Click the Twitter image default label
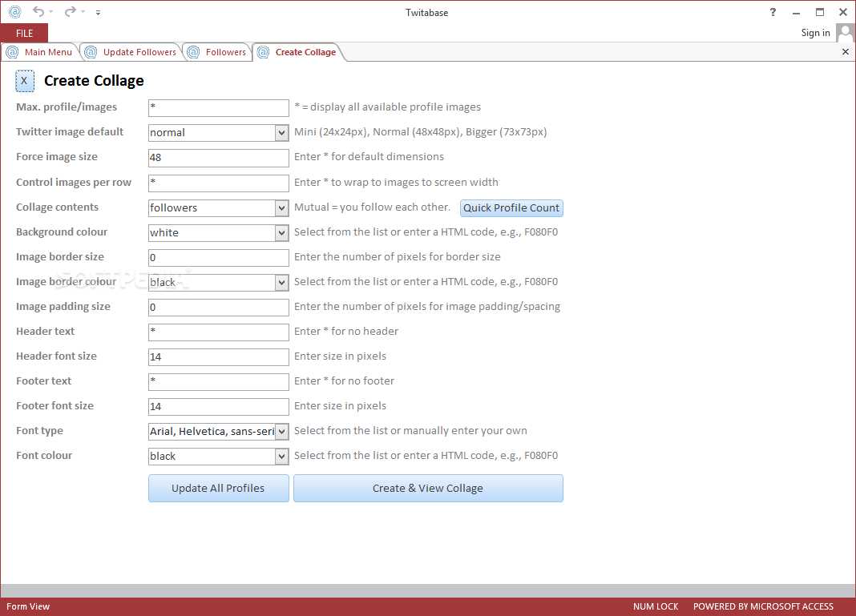Viewport: 856px width, 616px height. pyautogui.click(x=70, y=131)
